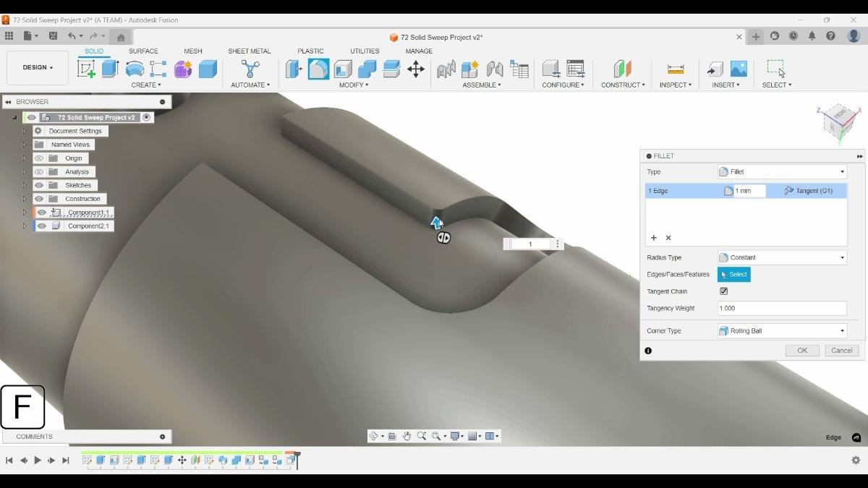Click OK in the Fillet dialog
This screenshot has width=868, height=488.
pyautogui.click(x=802, y=350)
